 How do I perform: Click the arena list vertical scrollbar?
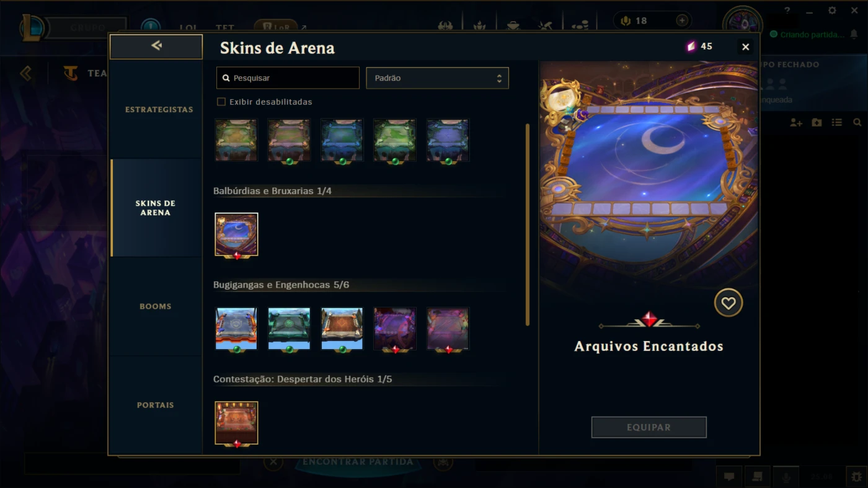(x=528, y=224)
